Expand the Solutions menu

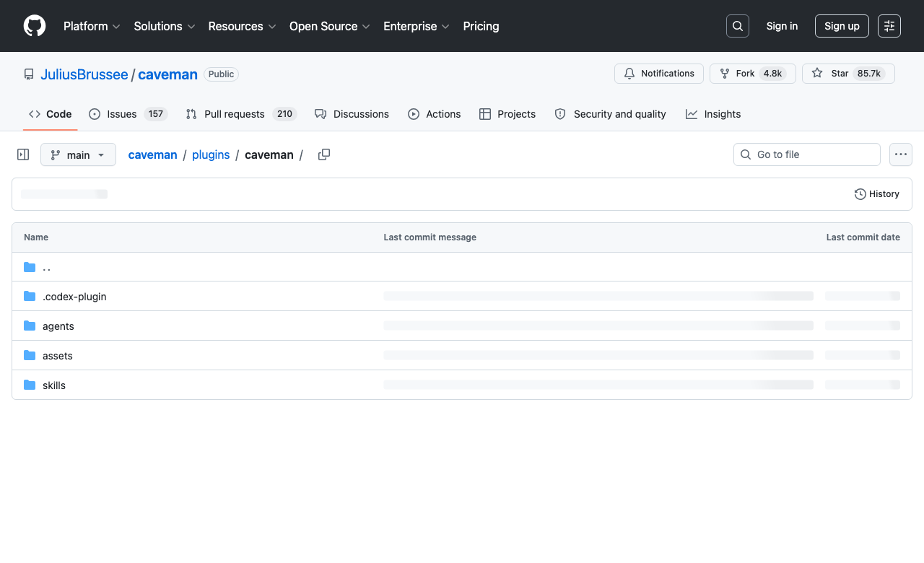tap(165, 26)
